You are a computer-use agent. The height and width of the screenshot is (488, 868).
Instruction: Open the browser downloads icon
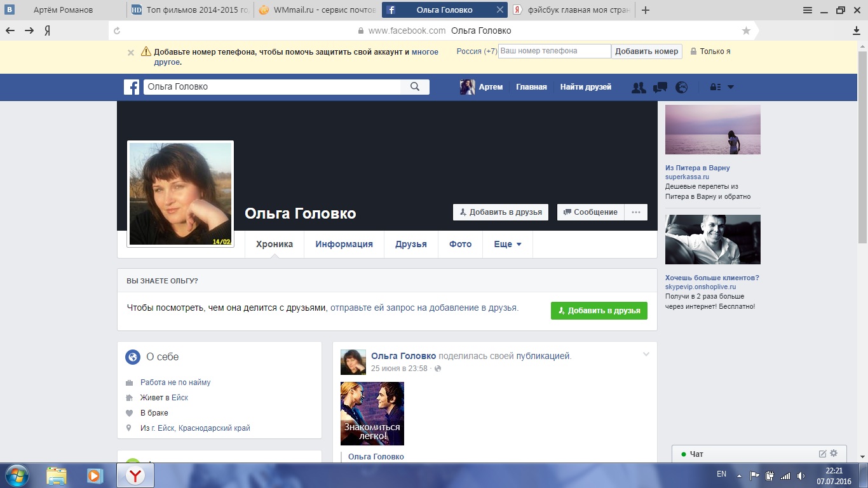pos(857,30)
